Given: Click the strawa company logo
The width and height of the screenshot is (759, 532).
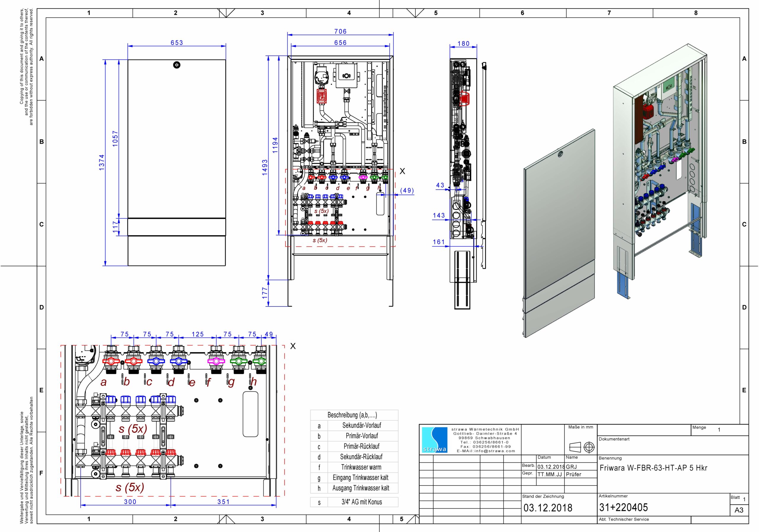Looking at the screenshot, I should [x=435, y=440].
